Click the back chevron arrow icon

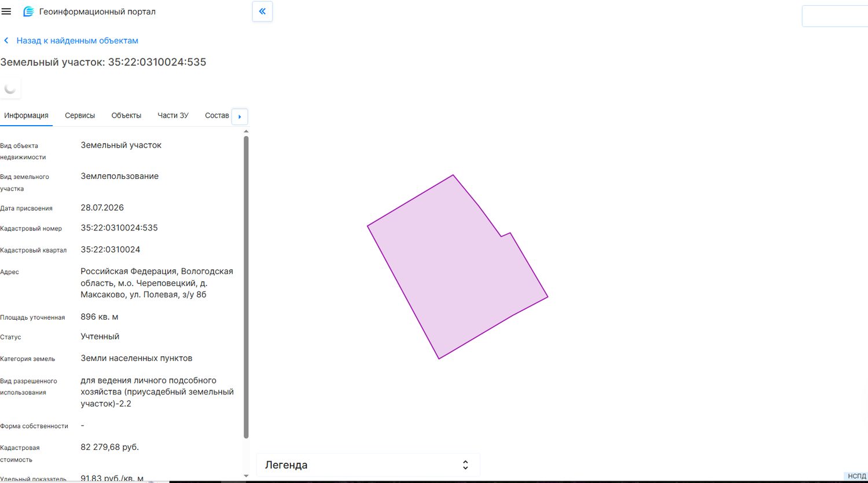(x=6, y=41)
